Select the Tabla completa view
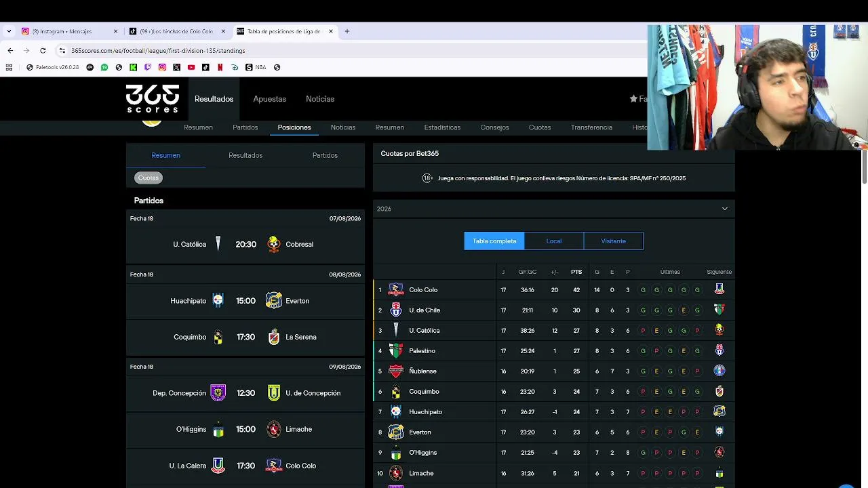The image size is (868, 488). (494, 241)
